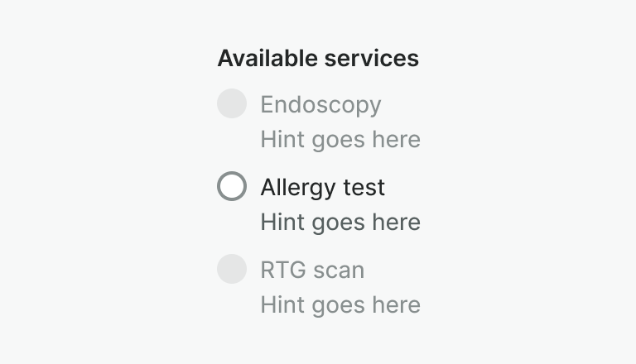
Task: Click the hint text under Allergy test
Action: point(340,222)
